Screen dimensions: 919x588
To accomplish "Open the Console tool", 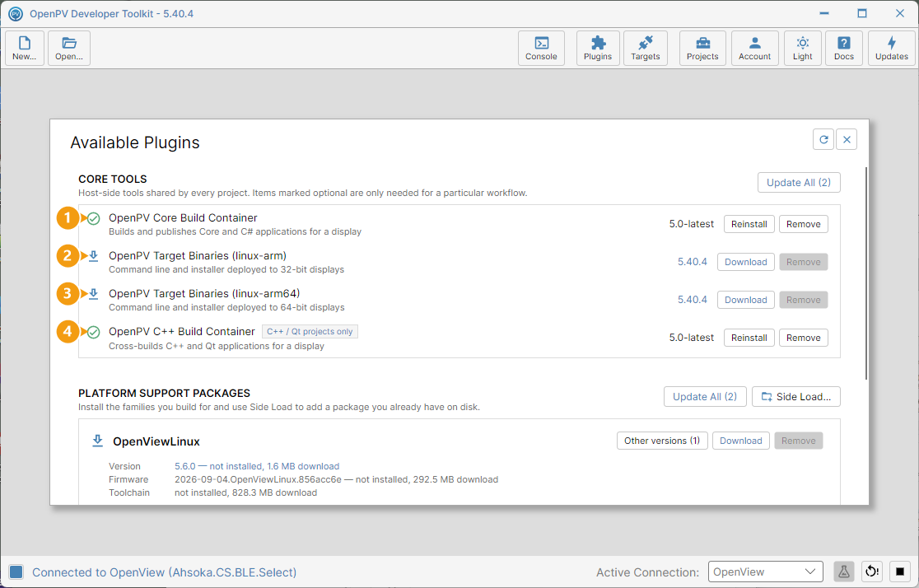I will 541,48.
